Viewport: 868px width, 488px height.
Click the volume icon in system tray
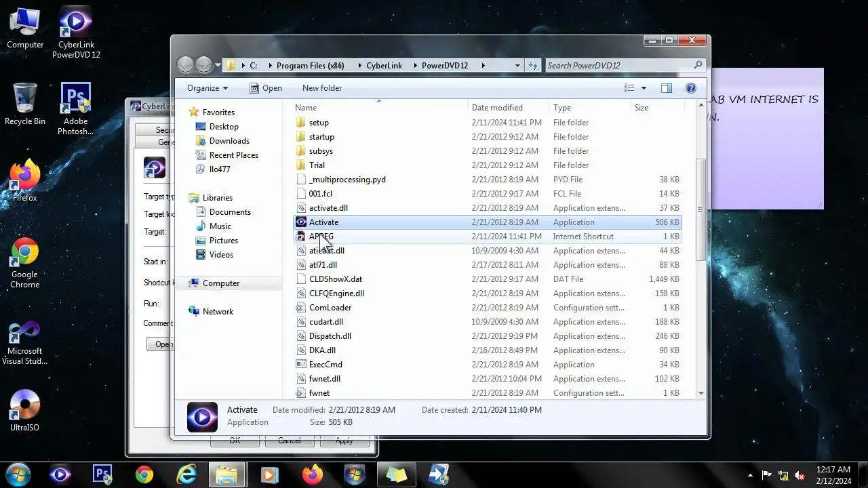click(x=800, y=475)
